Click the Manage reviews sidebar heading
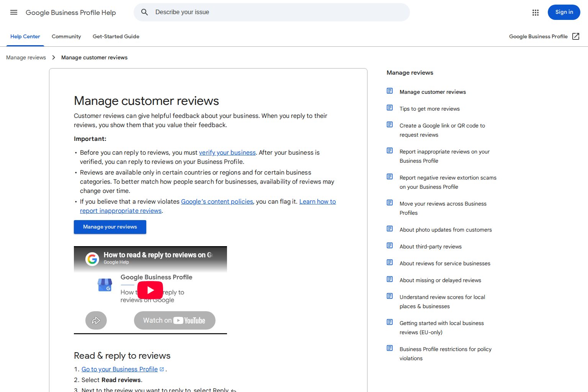The image size is (588, 392). (410, 73)
